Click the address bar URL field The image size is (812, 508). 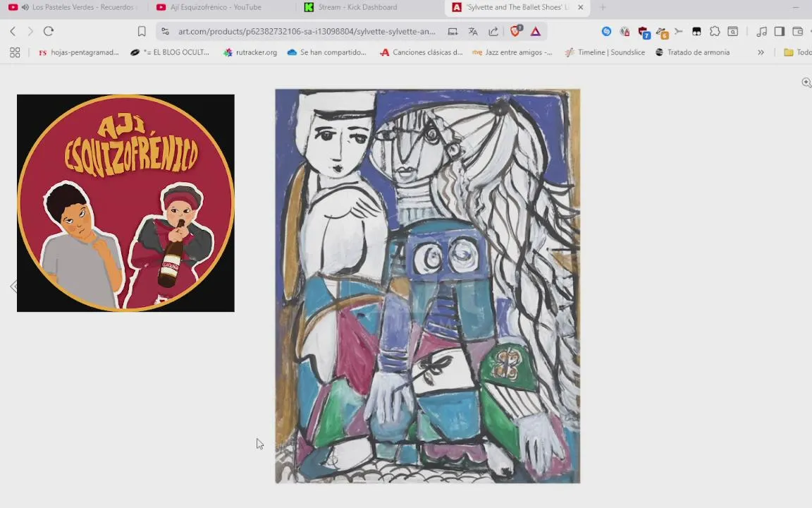point(307,32)
